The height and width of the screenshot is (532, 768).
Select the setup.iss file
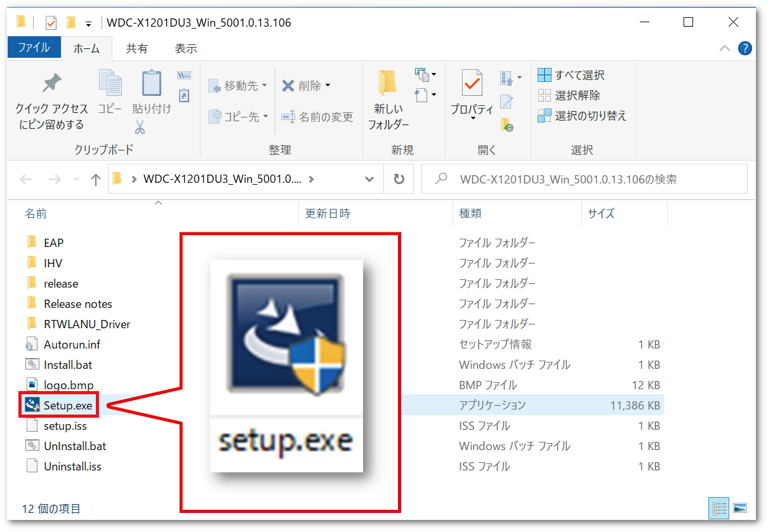[65, 425]
